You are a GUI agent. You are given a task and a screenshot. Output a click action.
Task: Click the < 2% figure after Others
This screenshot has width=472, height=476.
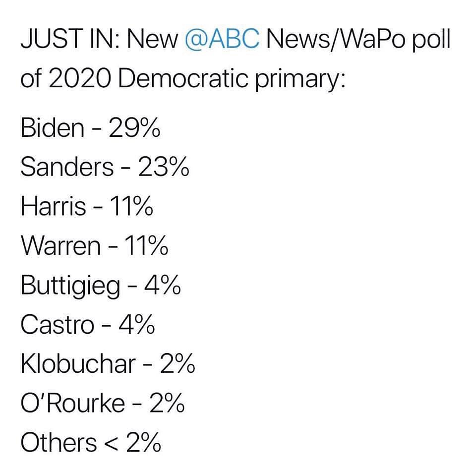coord(134,443)
